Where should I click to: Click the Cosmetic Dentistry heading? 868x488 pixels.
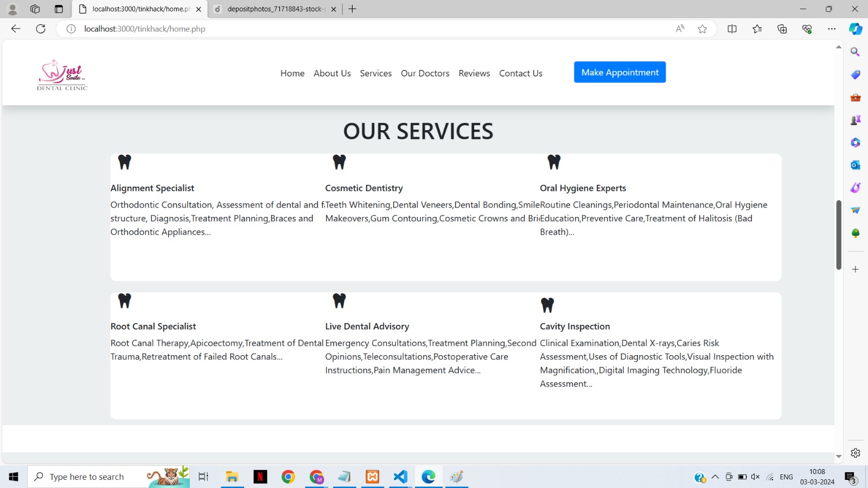(x=364, y=188)
